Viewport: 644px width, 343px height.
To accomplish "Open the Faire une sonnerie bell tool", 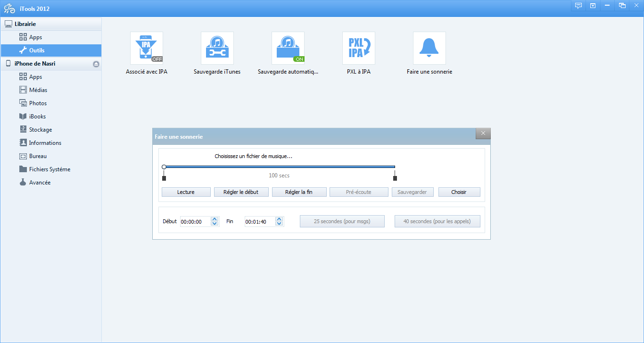I will (429, 48).
